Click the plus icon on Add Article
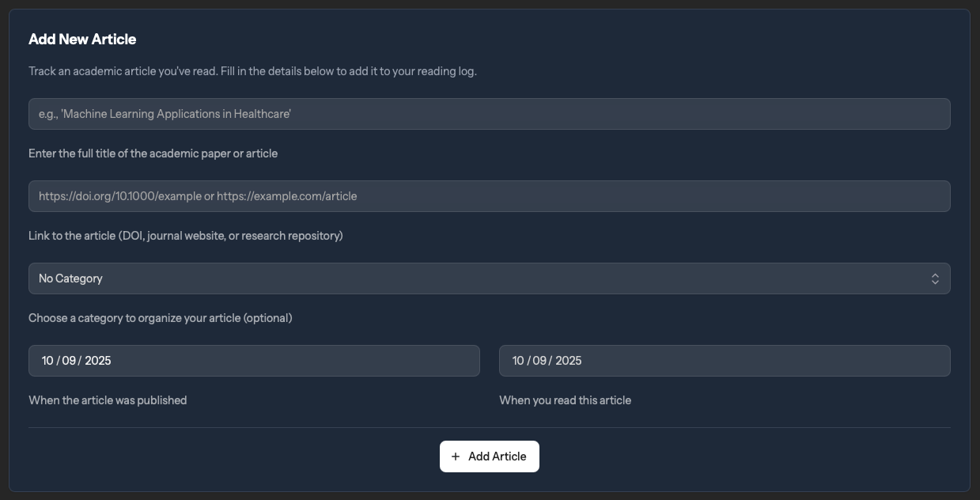The height and width of the screenshot is (500, 980). pyautogui.click(x=455, y=456)
